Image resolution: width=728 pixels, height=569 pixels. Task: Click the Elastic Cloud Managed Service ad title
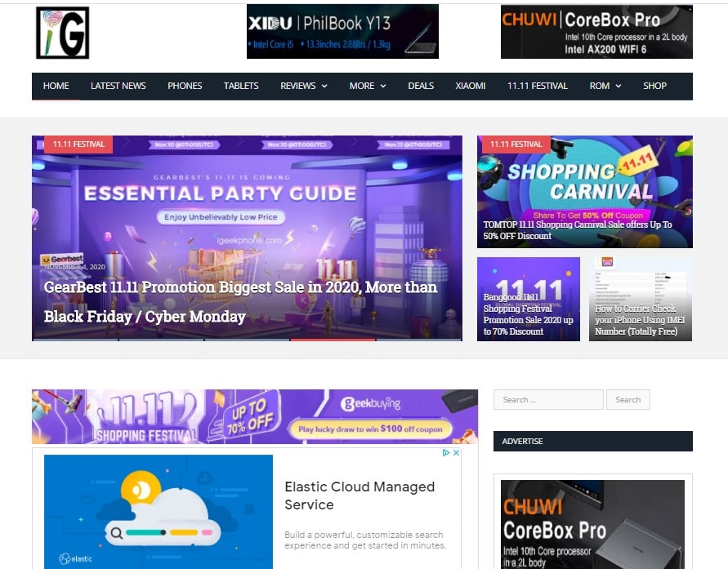tap(360, 496)
